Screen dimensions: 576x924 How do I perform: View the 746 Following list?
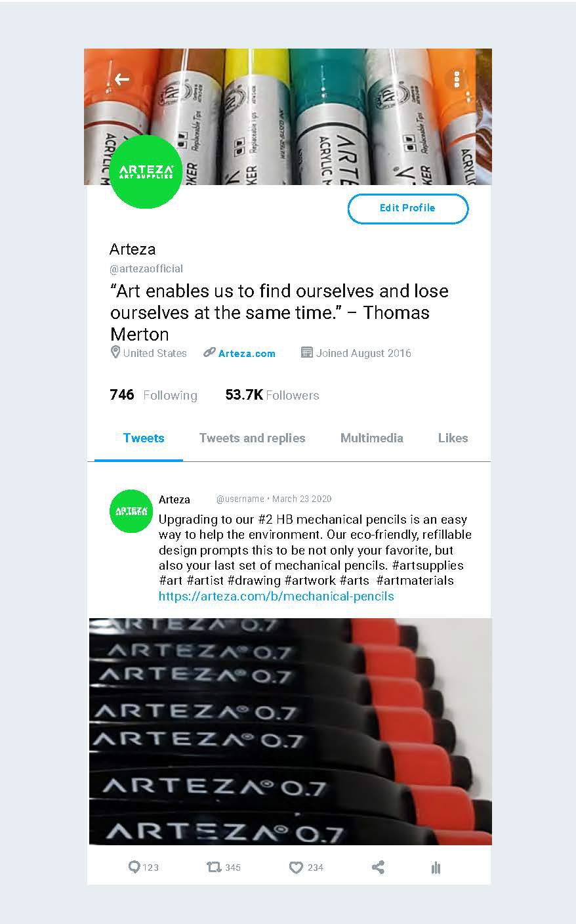coord(154,395)
